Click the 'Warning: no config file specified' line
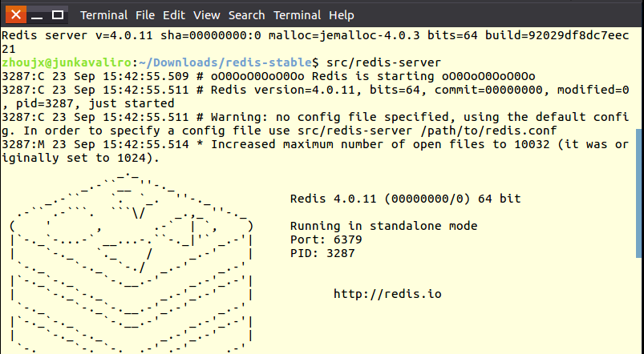644x354 pixels. pyautogui.click(x=315, y=124)
